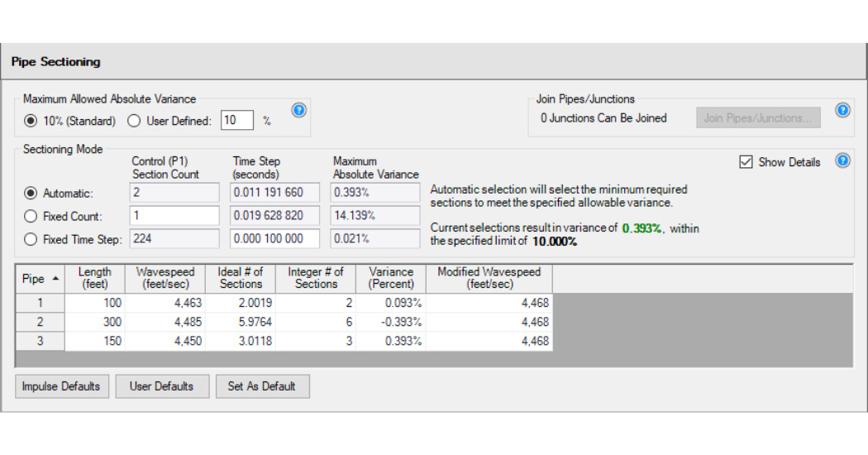Select pipe row 3 header
Image resolution: width=868 pixels, height=455 pixels.
tap(41, 341)
